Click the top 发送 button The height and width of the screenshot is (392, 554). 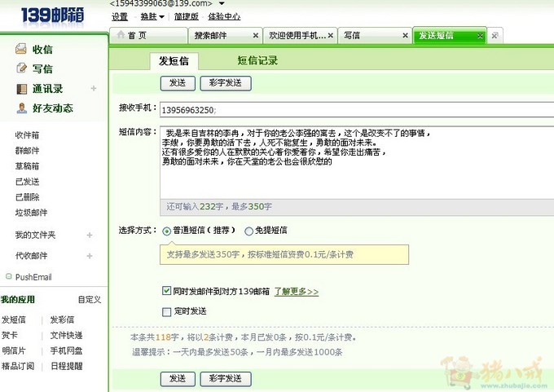click(x=178, y=83)
